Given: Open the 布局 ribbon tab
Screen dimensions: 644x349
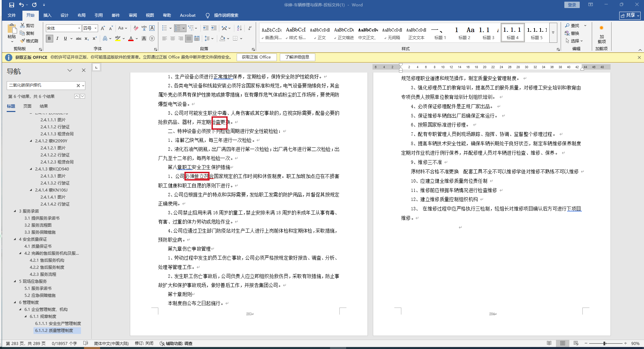Looking at the screenshot, I should pyautogui.click(x=81, y=15).
